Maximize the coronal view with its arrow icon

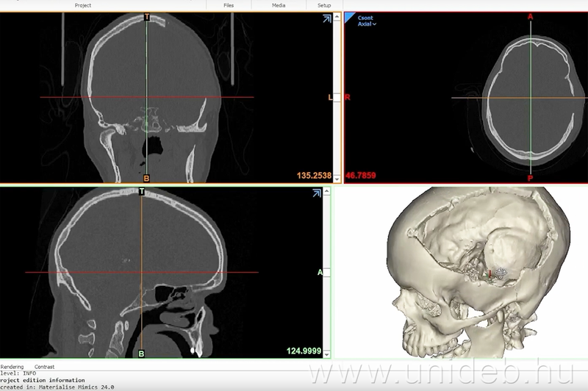click(326, 20)
